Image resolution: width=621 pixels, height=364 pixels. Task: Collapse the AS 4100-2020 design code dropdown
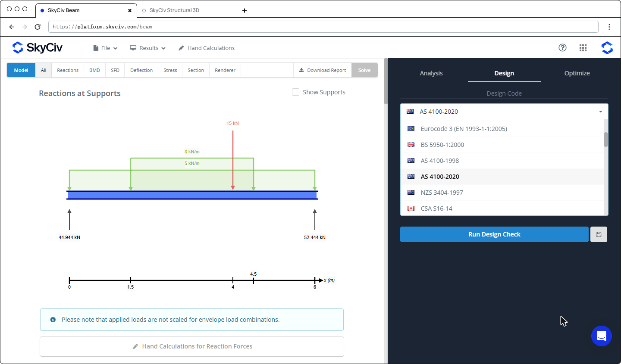[504, 112]
